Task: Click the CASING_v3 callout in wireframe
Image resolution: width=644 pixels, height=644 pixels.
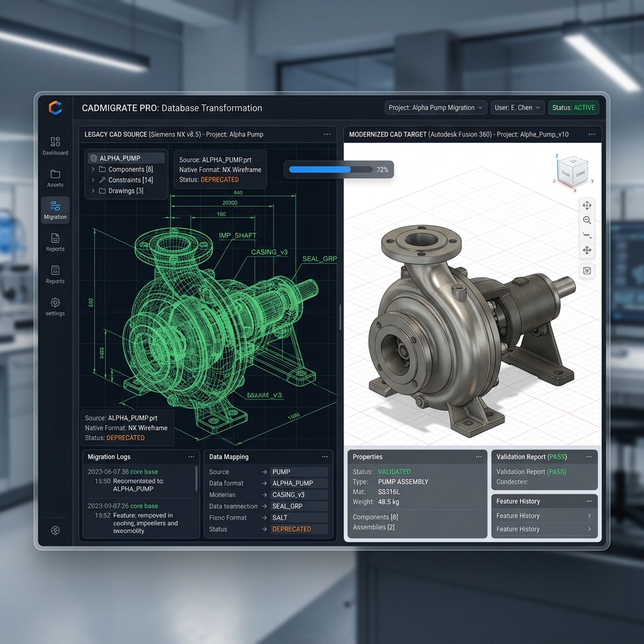Action: [269, 252]
